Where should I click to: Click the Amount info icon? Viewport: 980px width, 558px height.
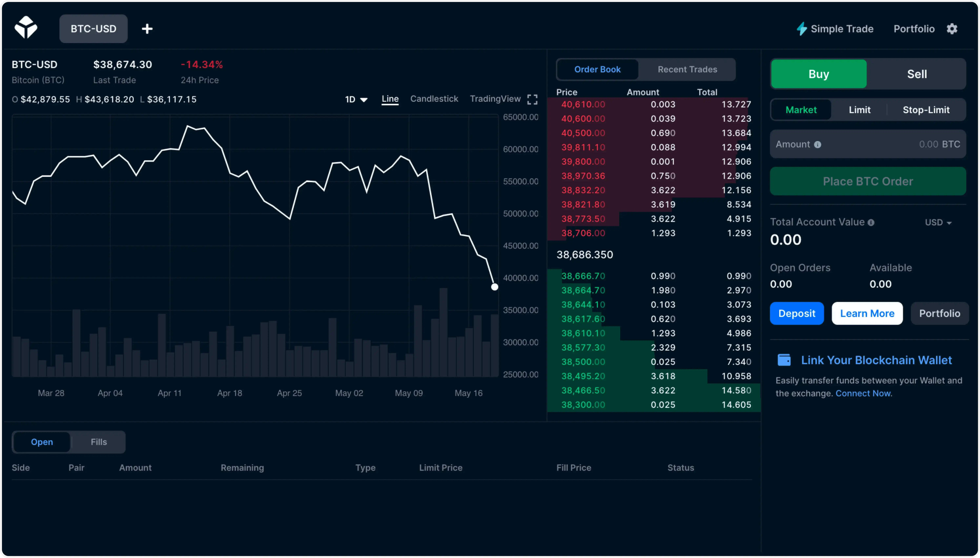(817, 144)
